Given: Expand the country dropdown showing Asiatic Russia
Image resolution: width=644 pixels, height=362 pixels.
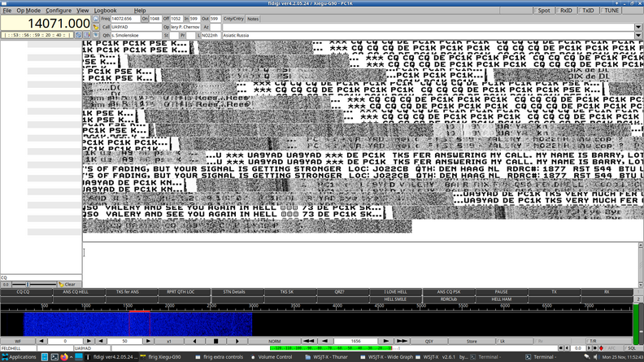Looking at the screenshot, I should [637, 35].
